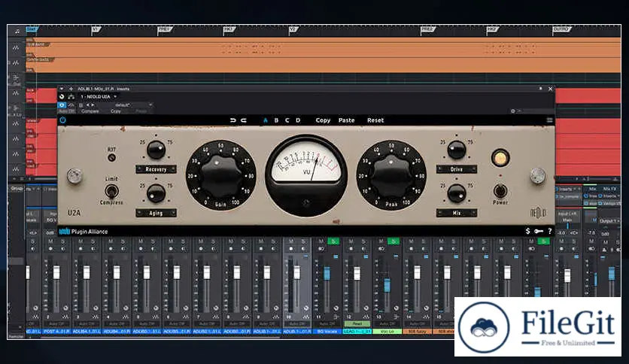
Task: Click the VU meter calibration screw
Action: (x=306, y=203)
